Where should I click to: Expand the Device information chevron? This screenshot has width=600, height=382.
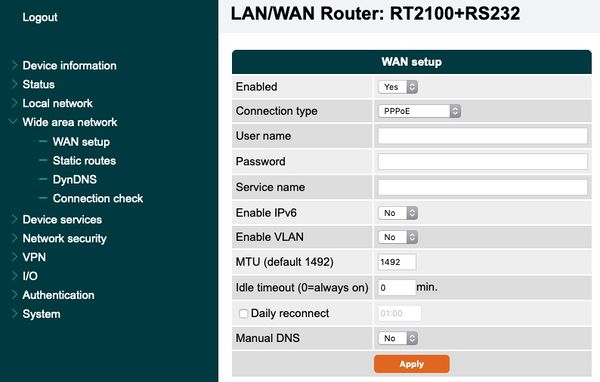14,65
